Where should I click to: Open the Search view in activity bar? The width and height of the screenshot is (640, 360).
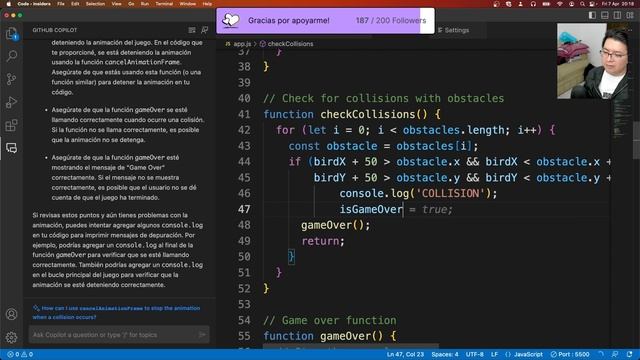coord(11,56)
